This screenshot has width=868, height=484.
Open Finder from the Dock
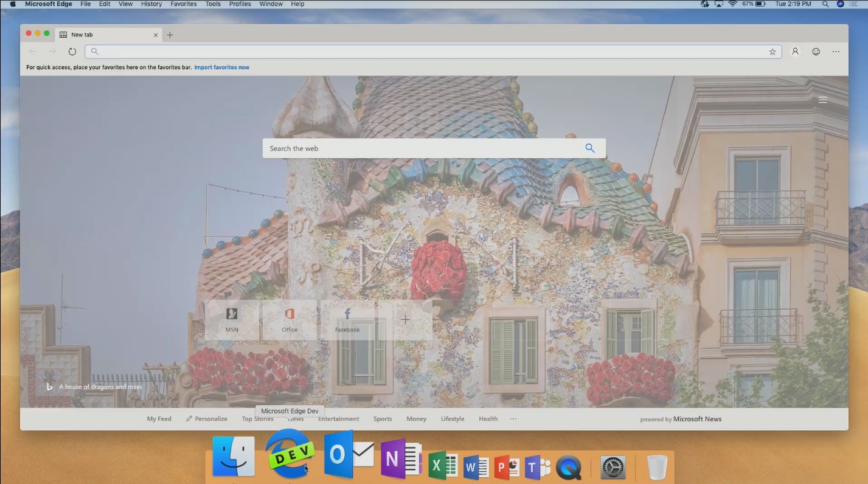tap(234, 456)
